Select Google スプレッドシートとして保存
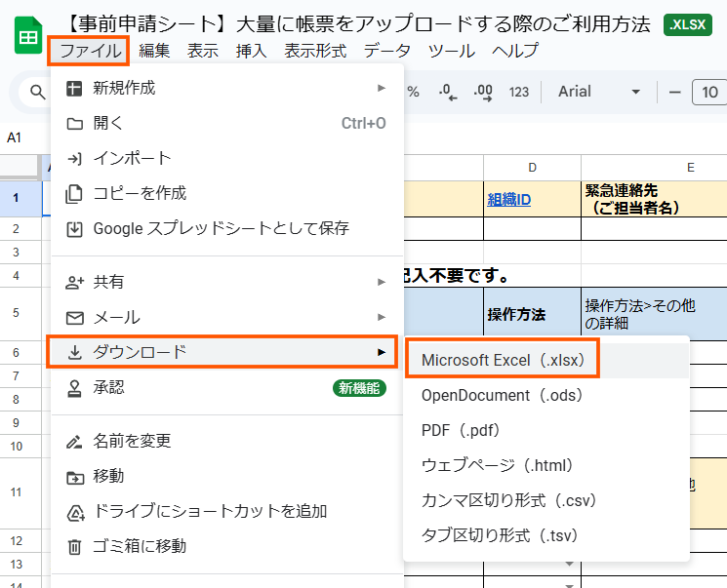 tap(221, 228)
